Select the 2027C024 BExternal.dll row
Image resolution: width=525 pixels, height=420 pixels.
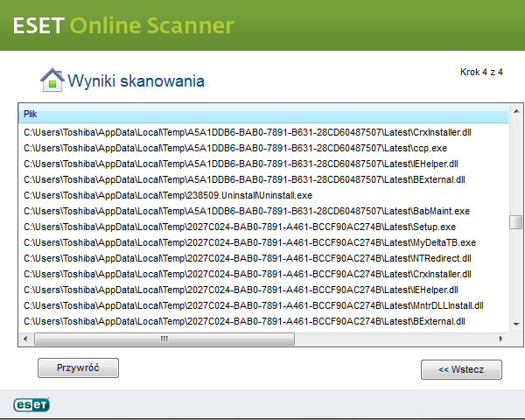pos(263,321)
